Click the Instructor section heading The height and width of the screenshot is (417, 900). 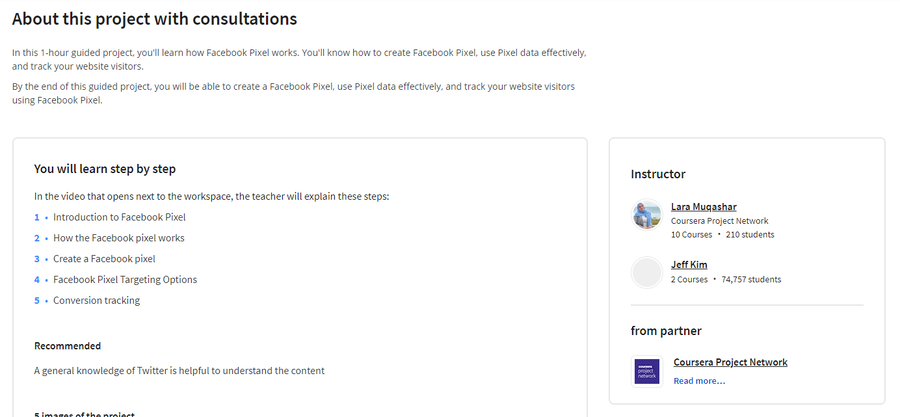click(x=658, y=174)
